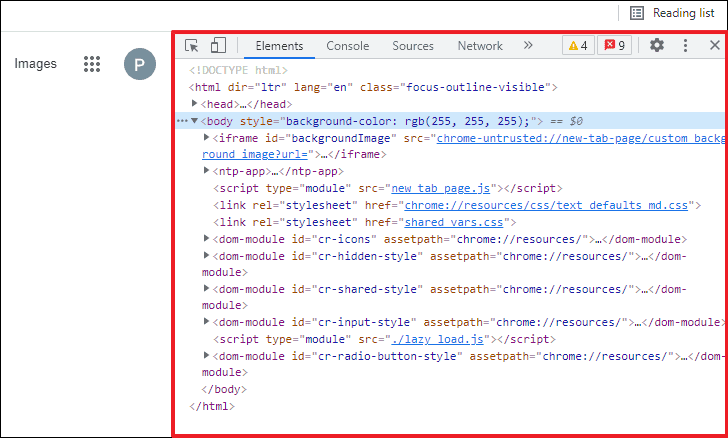728x438 pixels.
Task: Open the P profile avatar
Action: [140, 64]
